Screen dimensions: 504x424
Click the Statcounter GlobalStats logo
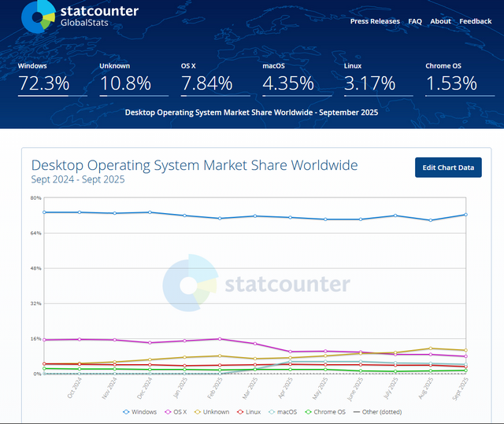[x=80, y=17]
